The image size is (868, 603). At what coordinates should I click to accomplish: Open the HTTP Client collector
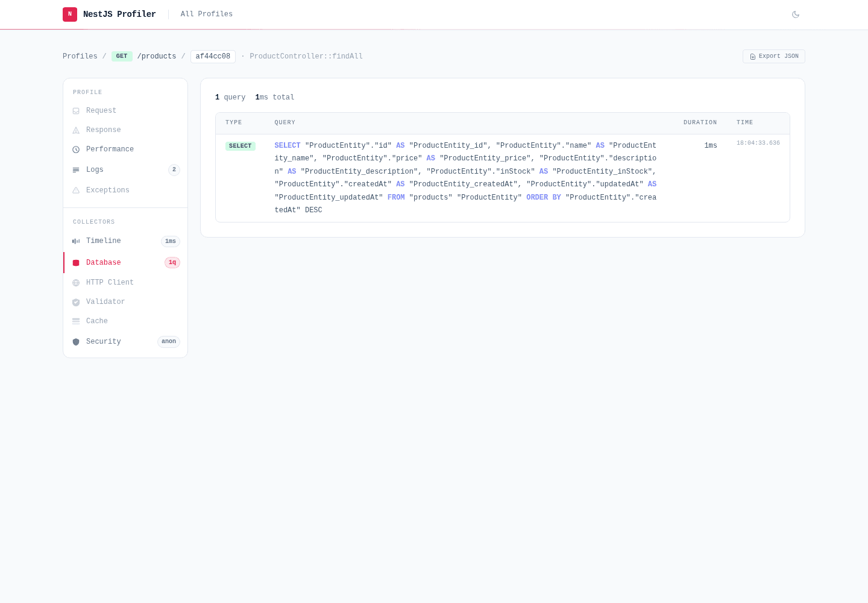(125, 282)
